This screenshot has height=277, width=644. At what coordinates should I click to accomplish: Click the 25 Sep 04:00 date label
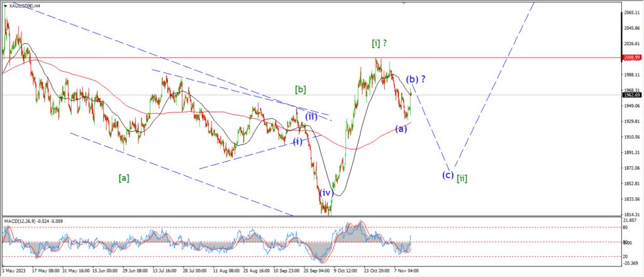(x=317, y=271)
